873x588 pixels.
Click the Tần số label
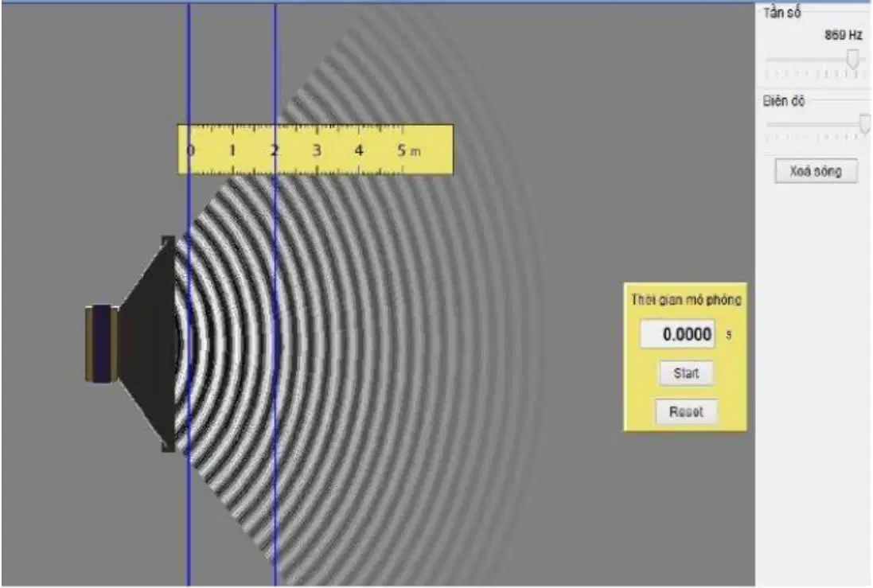[x=781, y=13]
